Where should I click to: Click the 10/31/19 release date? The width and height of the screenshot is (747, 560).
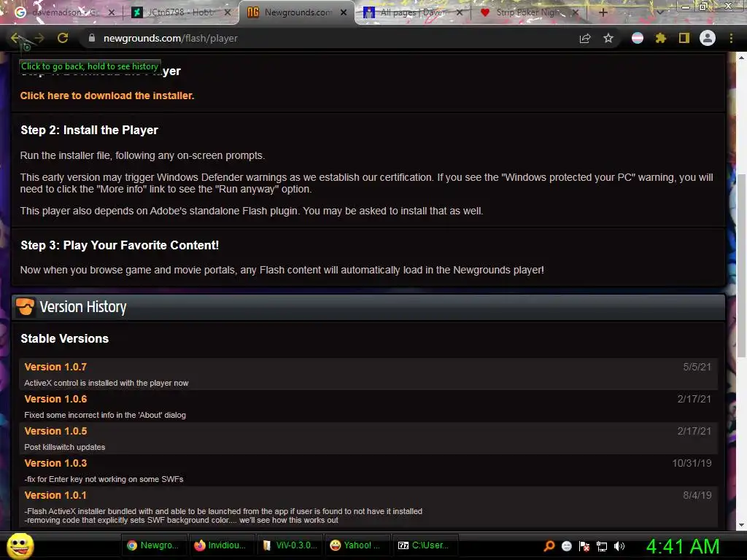pos(692,463)
